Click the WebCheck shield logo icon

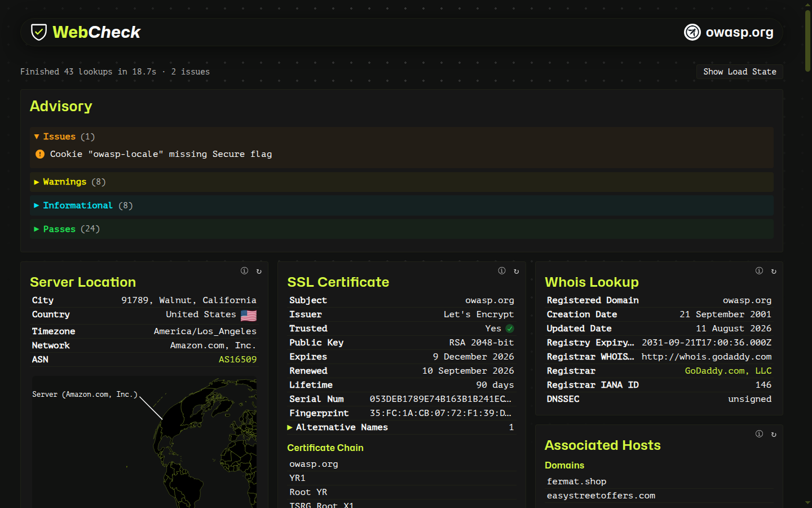(x=38, y=32)
